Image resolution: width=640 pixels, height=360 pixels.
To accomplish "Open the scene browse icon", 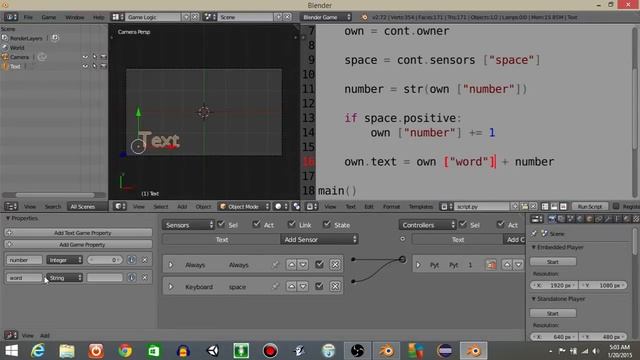I will [x=210, y=17].
